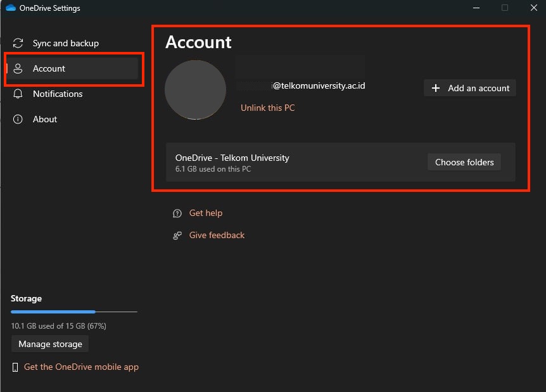Click the Get help question icon
546x392 pixels.
tap(177, 213)
